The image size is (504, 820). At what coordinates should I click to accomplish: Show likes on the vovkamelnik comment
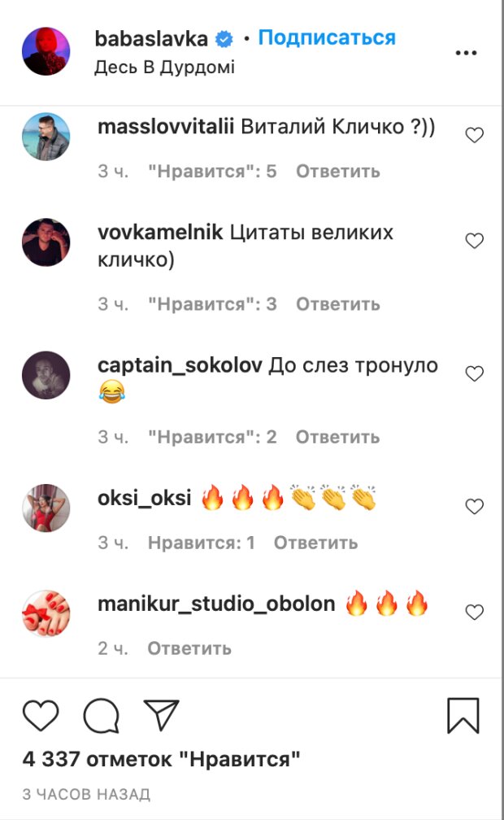click(x=212, y=304)
